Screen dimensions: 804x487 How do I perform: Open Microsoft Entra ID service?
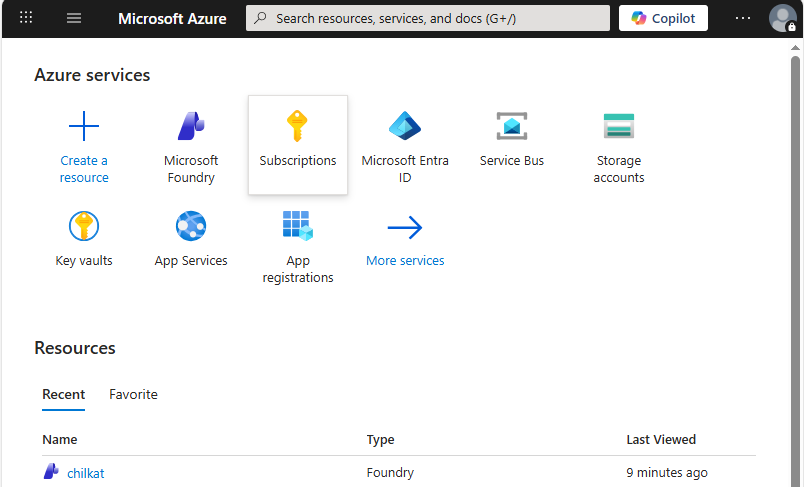[405, 127]
